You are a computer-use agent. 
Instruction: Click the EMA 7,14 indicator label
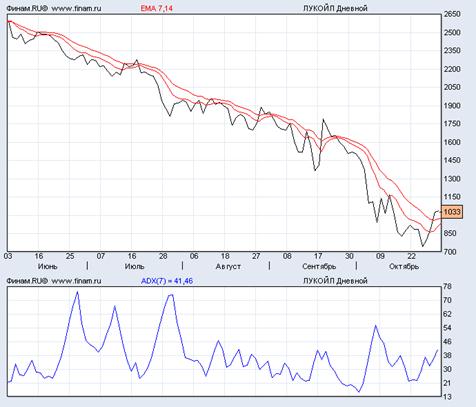156,8
